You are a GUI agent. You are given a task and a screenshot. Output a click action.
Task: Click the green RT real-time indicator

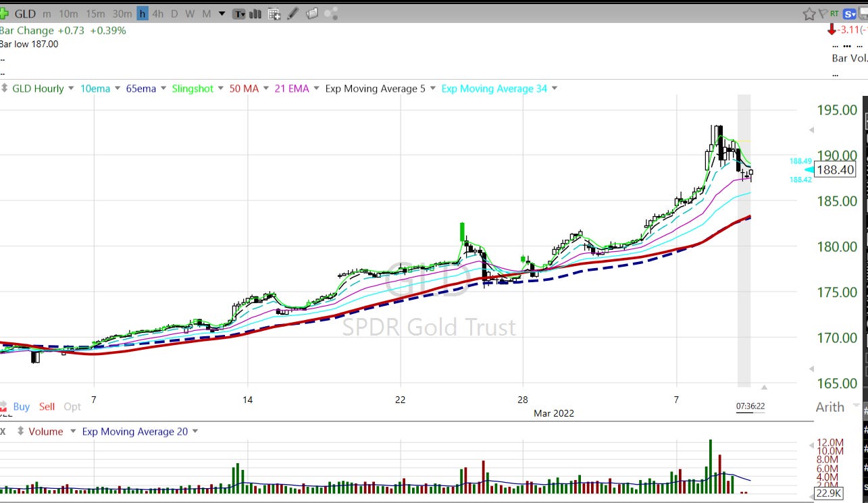(835, 14)
